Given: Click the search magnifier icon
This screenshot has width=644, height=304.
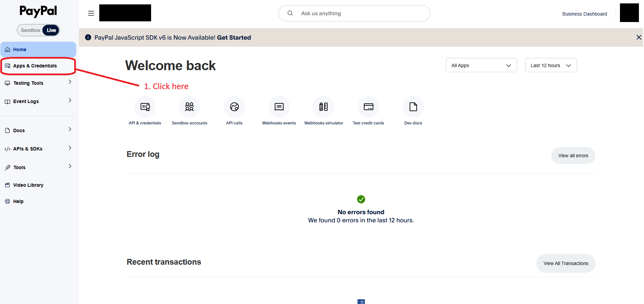Looking at the screenshot, I should [290, 13].
